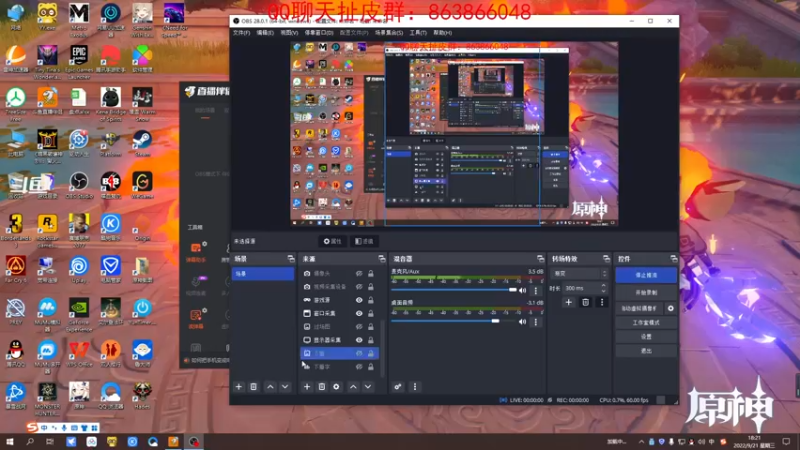This screenshot has height=450, width=800.
Task: Open taskbar search magnifier
Action: [x=30, y=442]
